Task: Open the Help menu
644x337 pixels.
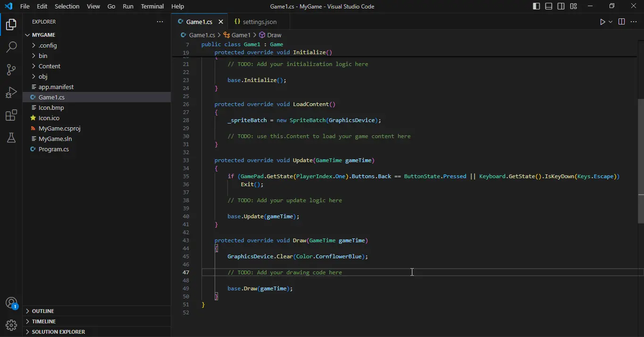Action: [x=178, y=6]
